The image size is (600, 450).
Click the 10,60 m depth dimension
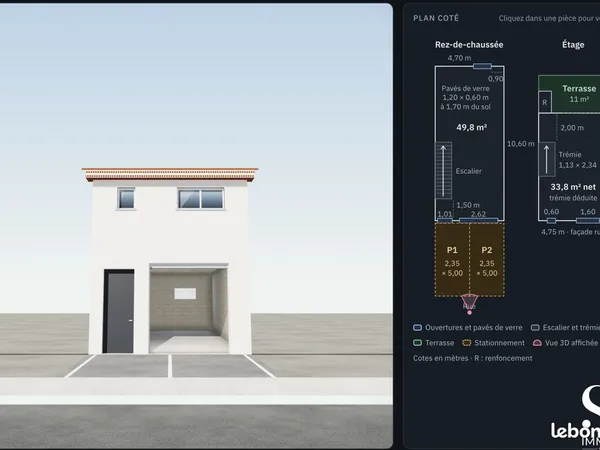point(520,144)
